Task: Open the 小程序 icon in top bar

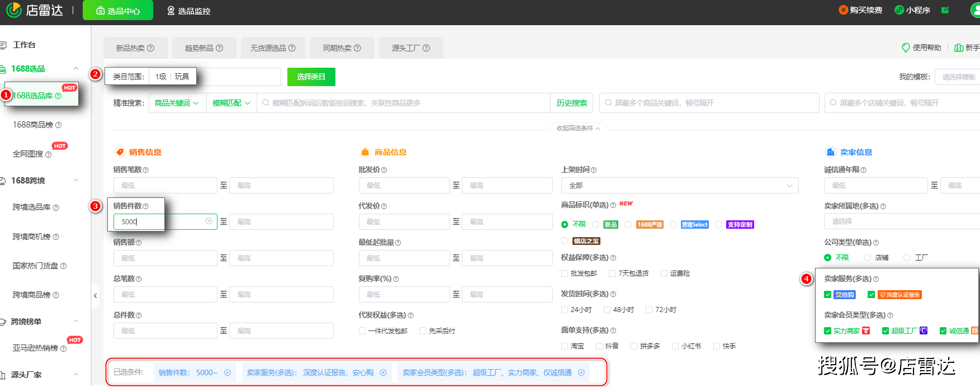Action: click(899, 10)
